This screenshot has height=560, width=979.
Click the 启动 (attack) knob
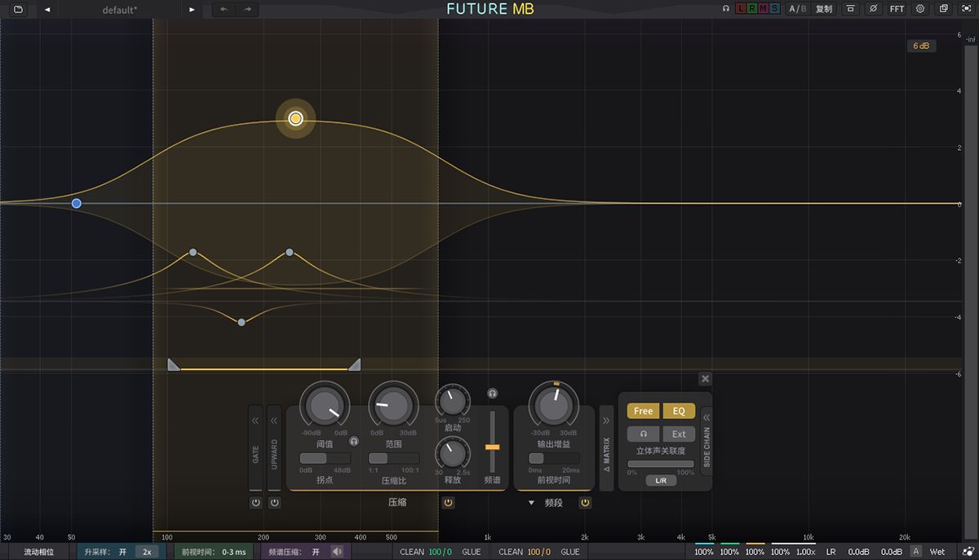click(453, 400)
